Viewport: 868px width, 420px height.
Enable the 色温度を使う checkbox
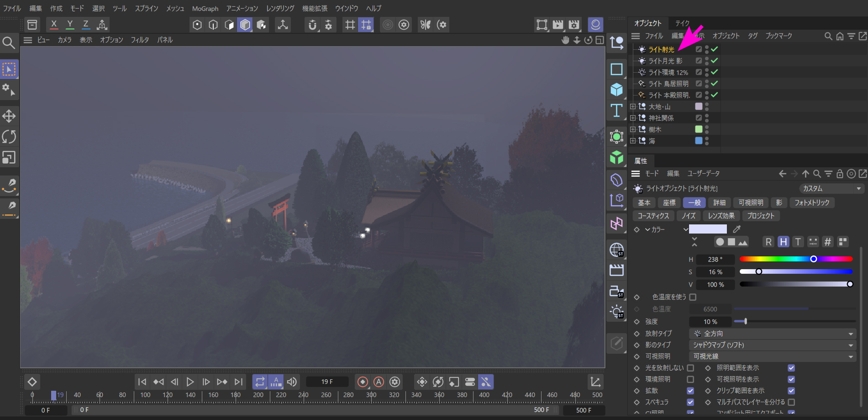(x=693, y=297)
